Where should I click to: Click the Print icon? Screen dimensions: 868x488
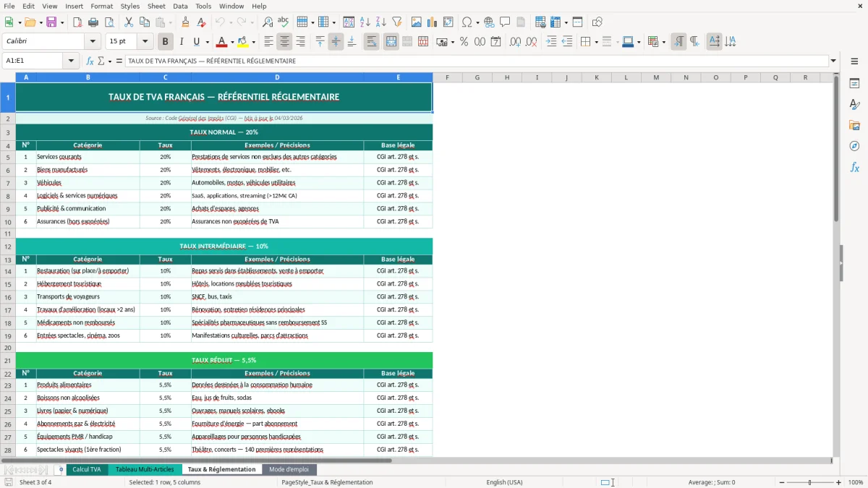[93, 22]
